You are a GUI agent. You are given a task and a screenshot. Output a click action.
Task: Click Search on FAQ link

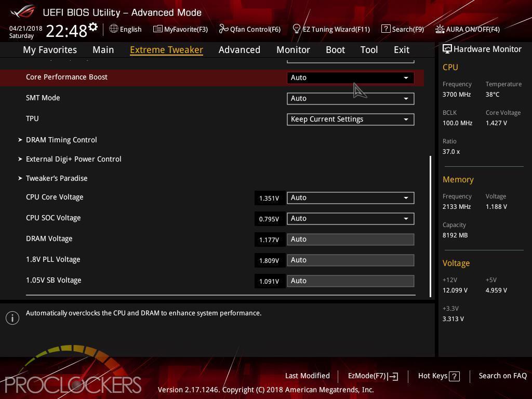[503, 376]
